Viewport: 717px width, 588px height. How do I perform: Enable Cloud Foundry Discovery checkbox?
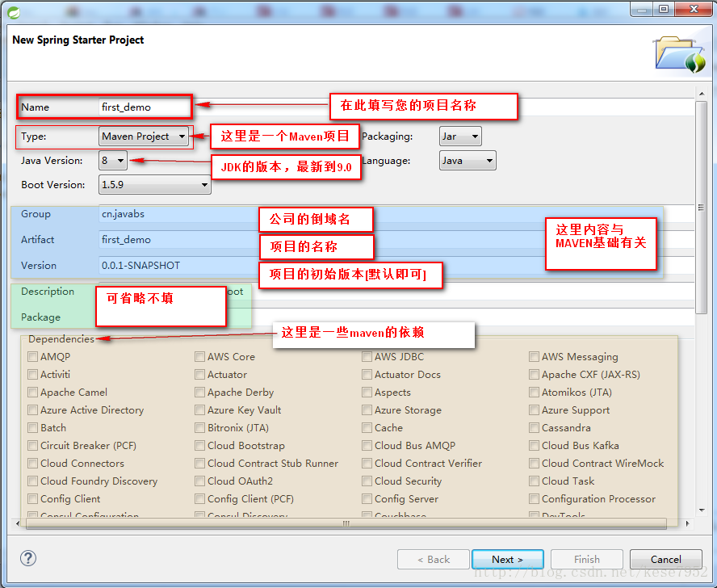click(32, 481)
